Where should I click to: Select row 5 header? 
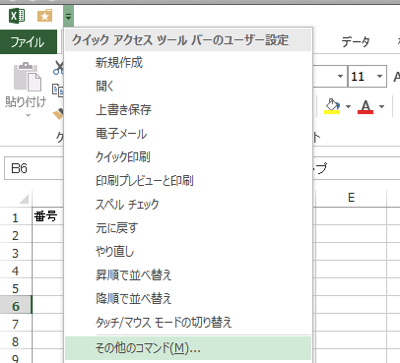[x=16, y=288]
